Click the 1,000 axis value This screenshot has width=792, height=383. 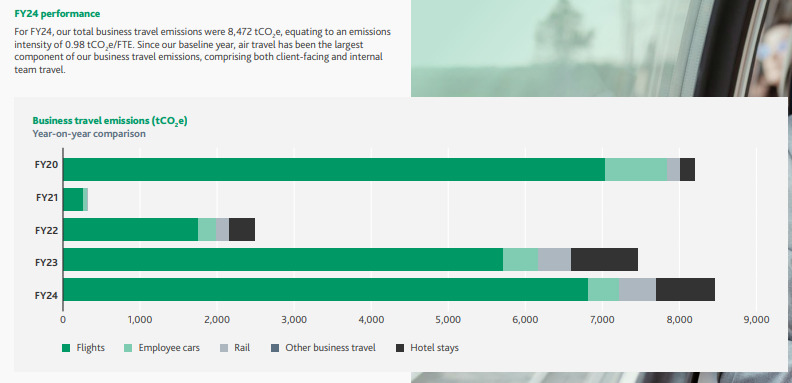pyautogui.click(x=140, y=319)
